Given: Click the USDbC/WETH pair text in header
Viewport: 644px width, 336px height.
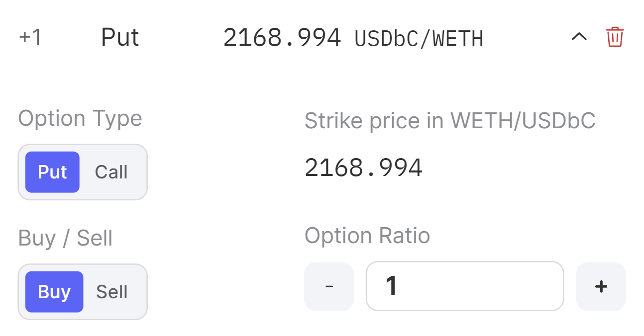Looking at the screenshot, I should (419, 38).
